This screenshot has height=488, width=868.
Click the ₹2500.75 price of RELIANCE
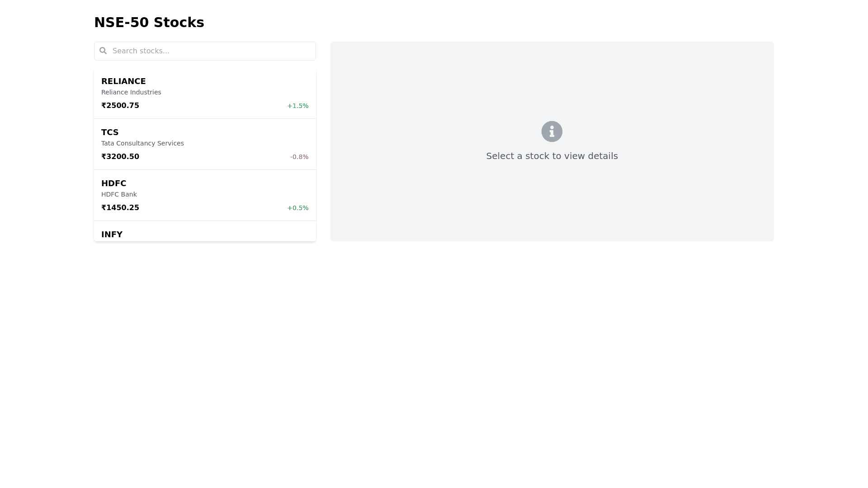pos(120,105)
